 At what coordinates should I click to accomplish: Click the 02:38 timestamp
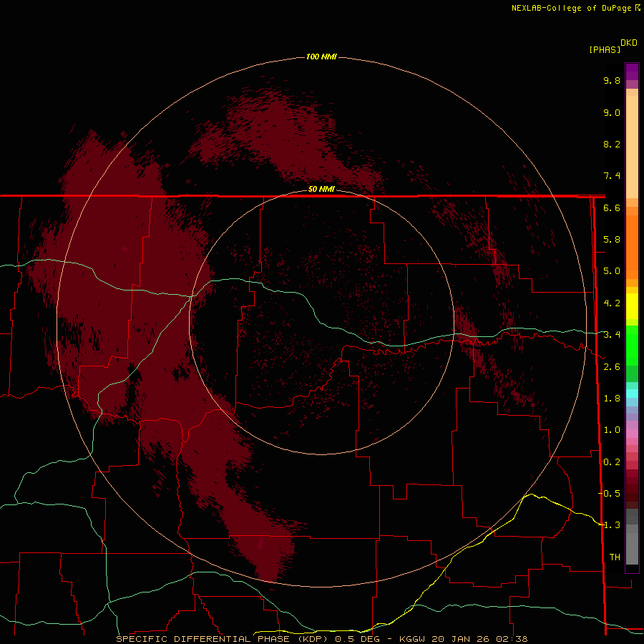point(512,639)
